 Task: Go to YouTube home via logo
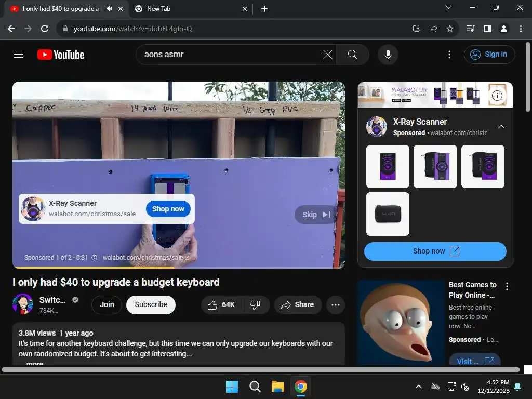pyautogui.click(x=61, y=55)
